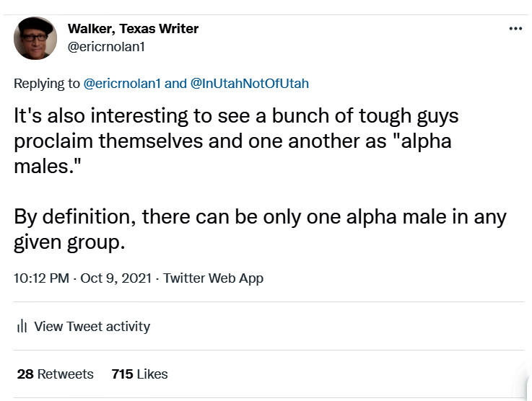532x401 pixels.
Task: Click the word "Retweets" label
Action: pos(66,374)
